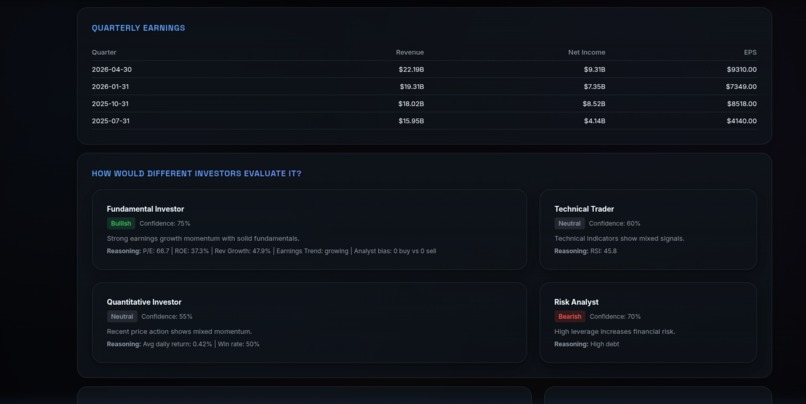Select EPS value $9310.00
This screenshot has height=404, width=806.
tap(742, 69)
